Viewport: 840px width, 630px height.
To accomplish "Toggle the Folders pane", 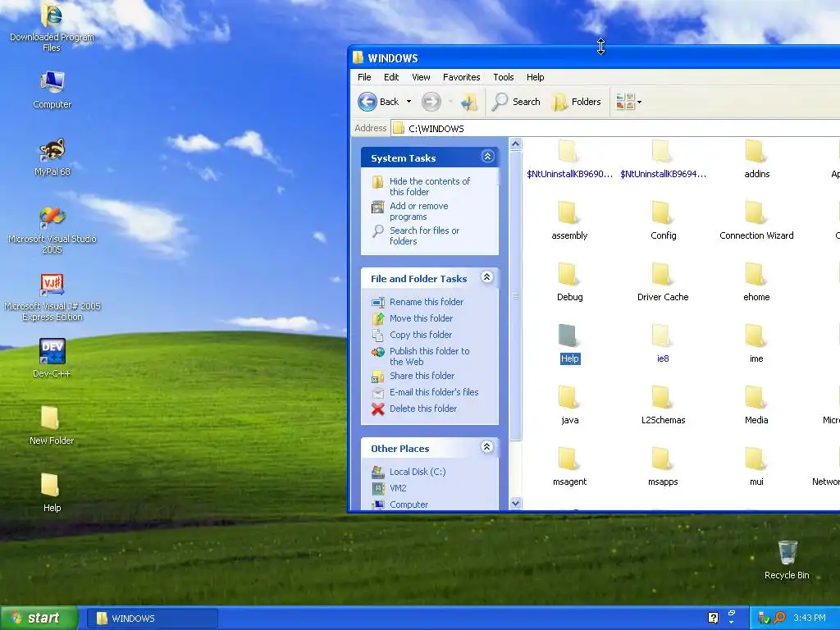I will click(577, 102).
